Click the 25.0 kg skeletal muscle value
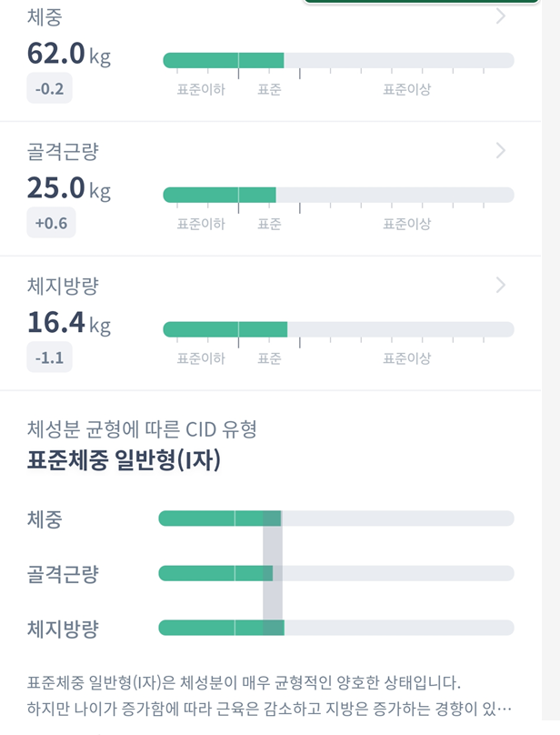 (69, 189)
